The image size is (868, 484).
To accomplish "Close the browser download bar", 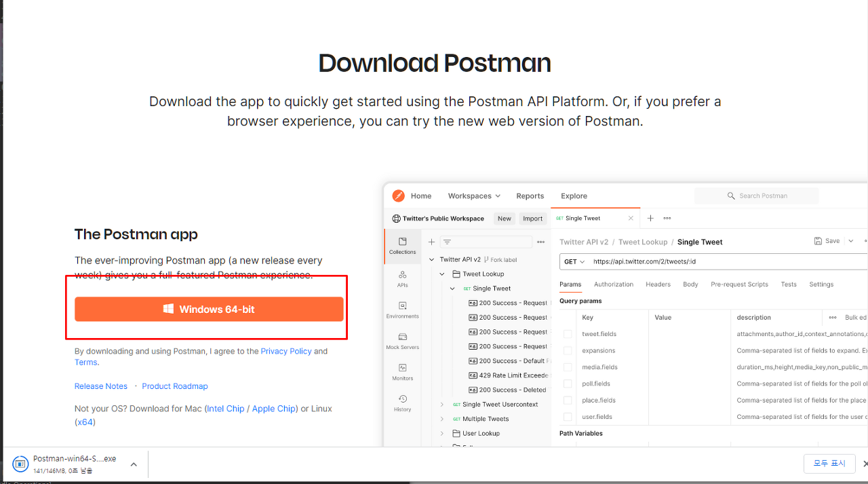I will pos(865,464).
